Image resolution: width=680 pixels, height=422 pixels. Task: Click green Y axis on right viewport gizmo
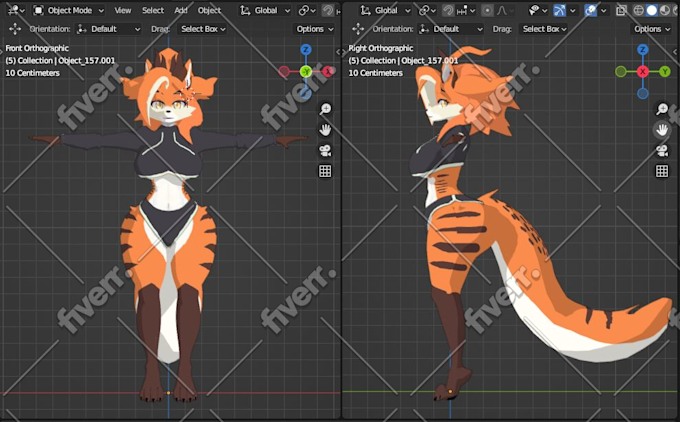[665, 72]
